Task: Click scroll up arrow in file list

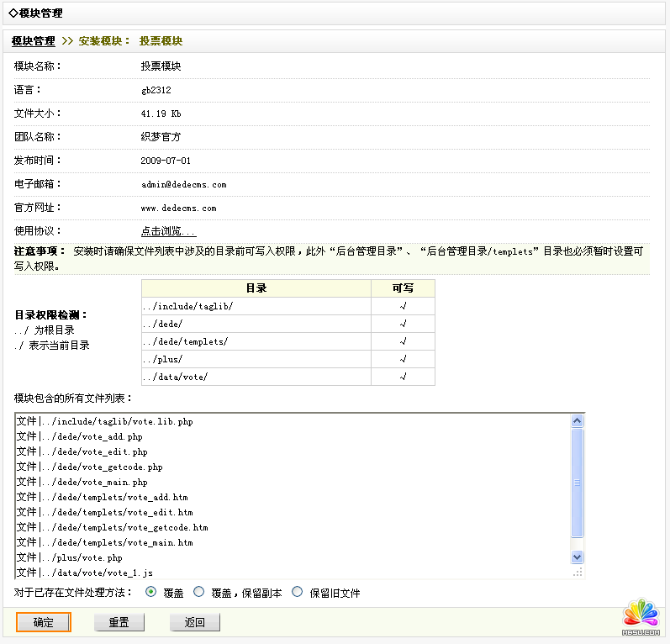Action: pyautogui.click(x=578, y=421)
